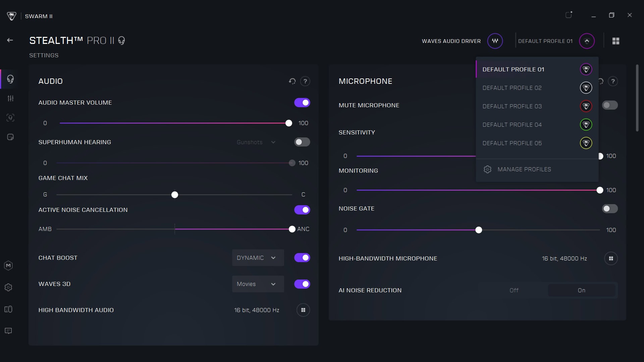This screenshot has width=644, height=362.
Task: Turn off the Waves 3D switch
Action: point(302,284)
